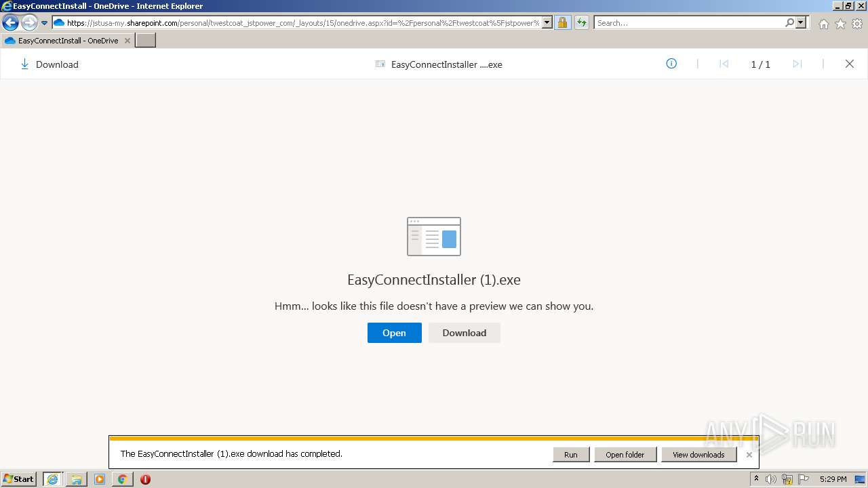
Task: Jump to the last file in the previewer
Action: point(797,64)
